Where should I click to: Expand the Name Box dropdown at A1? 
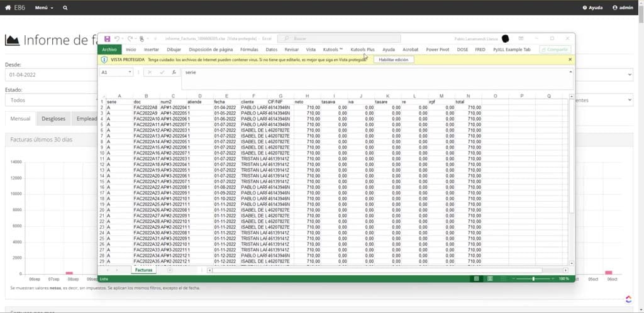(x=130, y=72)
